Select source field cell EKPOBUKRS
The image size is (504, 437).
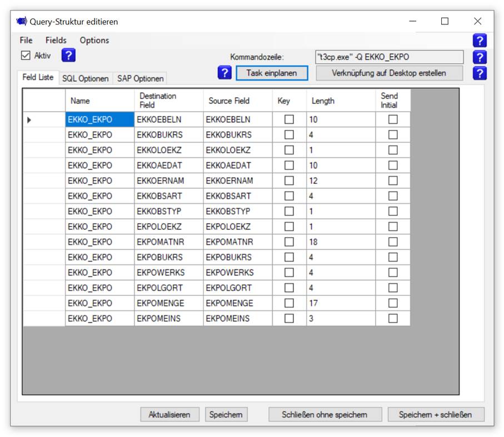[x=238, y=257]
